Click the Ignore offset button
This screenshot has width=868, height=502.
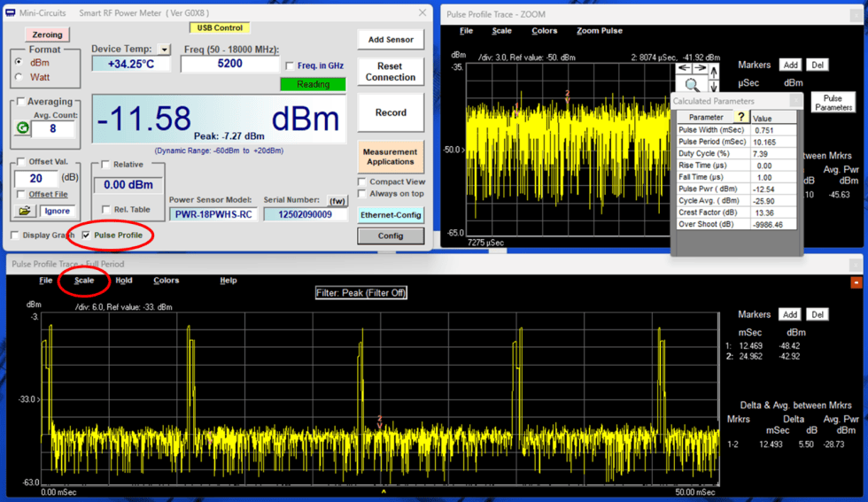coord(58,211)
